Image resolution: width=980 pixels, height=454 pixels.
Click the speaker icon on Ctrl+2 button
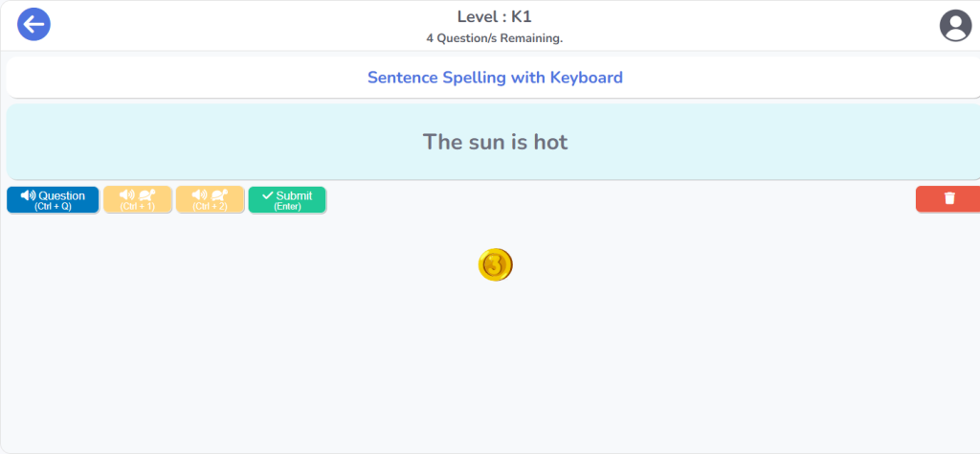pyautogui.click(x=200, y=195)
